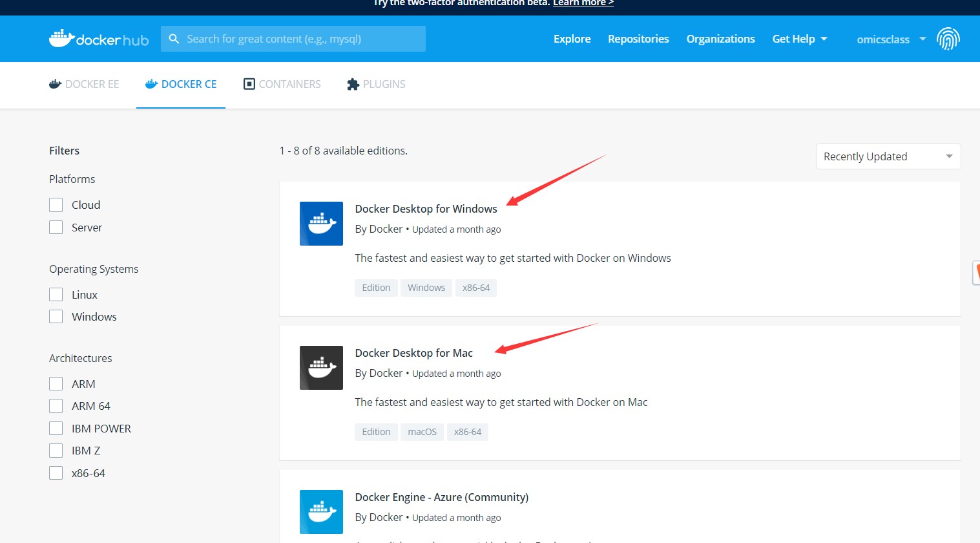Click x86-64 tag on Mac card
This screenshot has width=980, height=543.
pos(468,432)
